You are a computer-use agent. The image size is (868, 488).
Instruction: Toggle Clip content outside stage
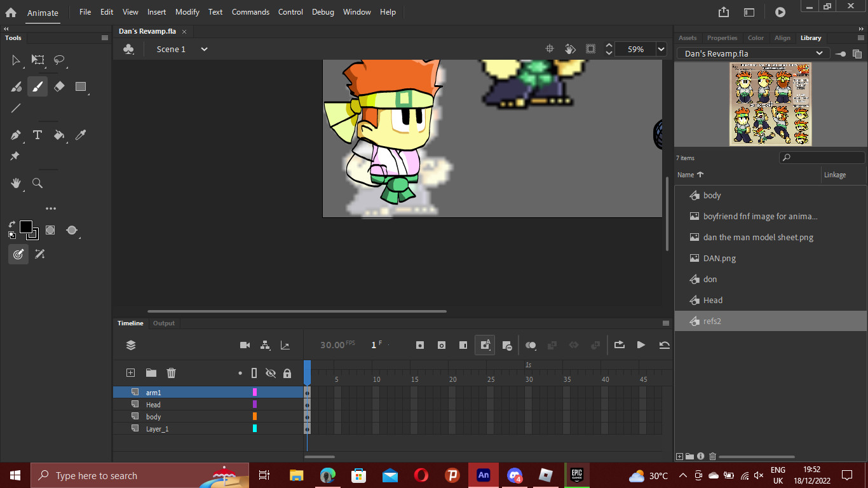pyautogui.click(x=590, y=49)
